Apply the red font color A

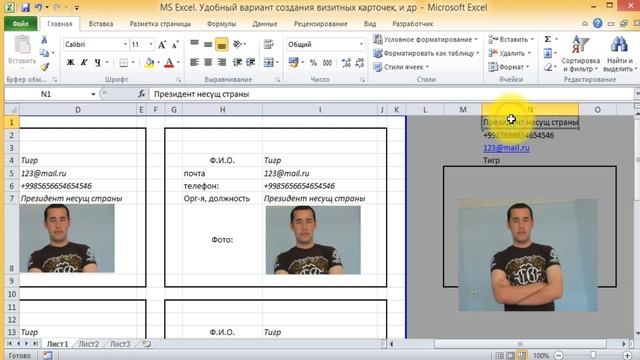(169, 62)
